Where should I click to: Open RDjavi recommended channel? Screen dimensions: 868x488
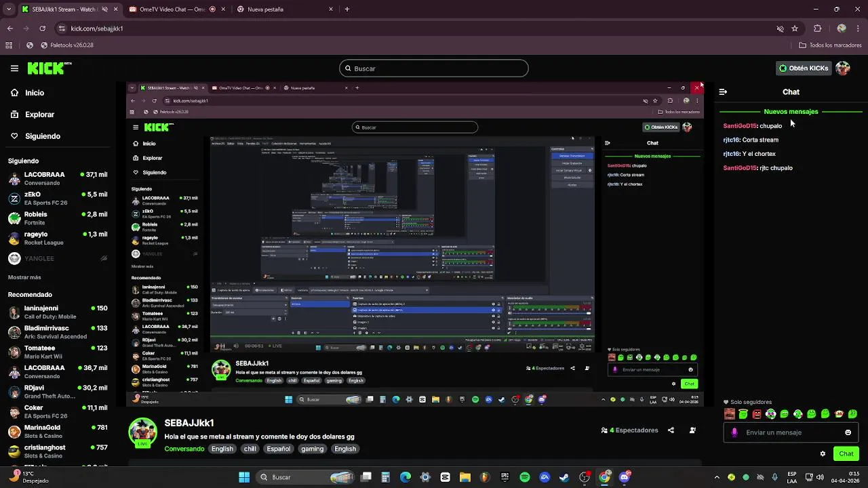(x=58, y=392)
